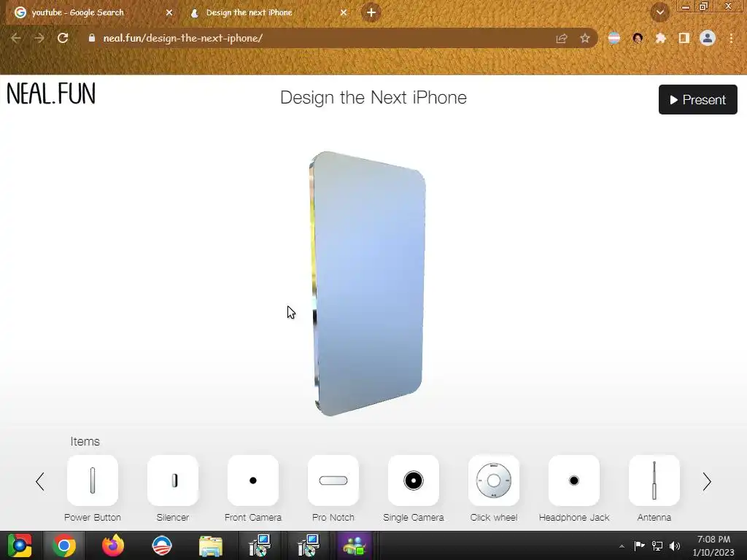Open Start menu on taskbar
Image resolution: width=747 pixels, height=560 pixels.
click(19, 545)
